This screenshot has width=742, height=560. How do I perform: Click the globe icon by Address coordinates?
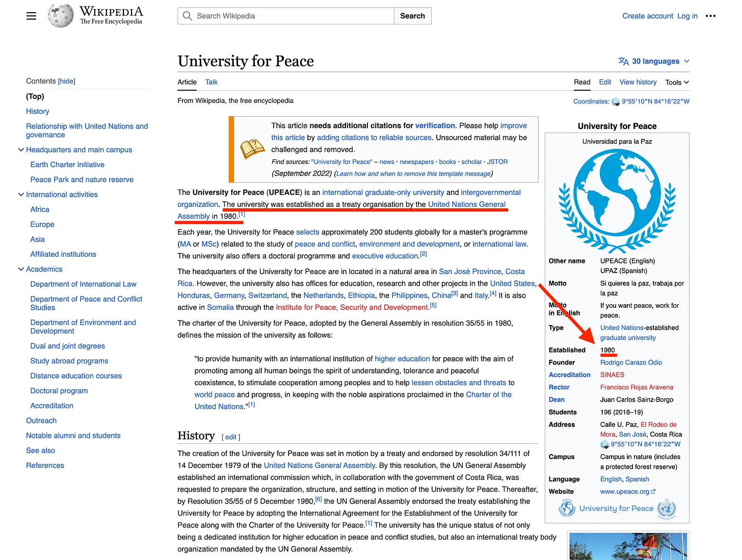pos(605,444)
